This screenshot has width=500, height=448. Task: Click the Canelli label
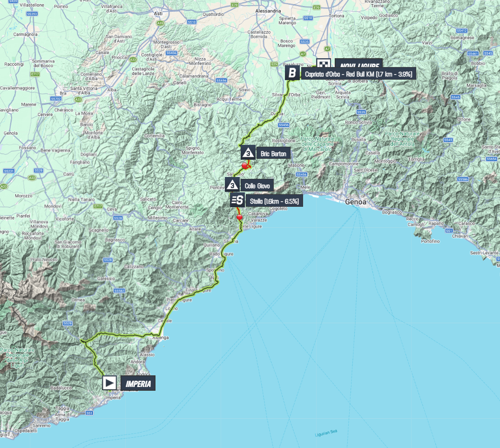(180, 83)
